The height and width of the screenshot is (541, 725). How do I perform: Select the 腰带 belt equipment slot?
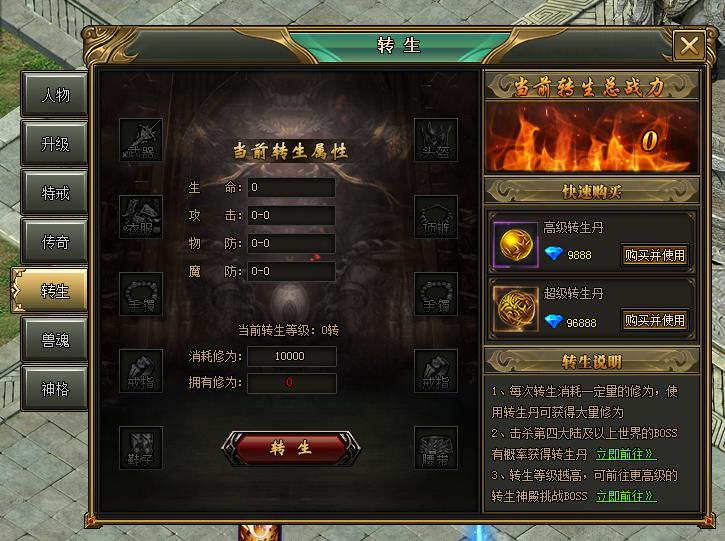(x=436, y=448)
